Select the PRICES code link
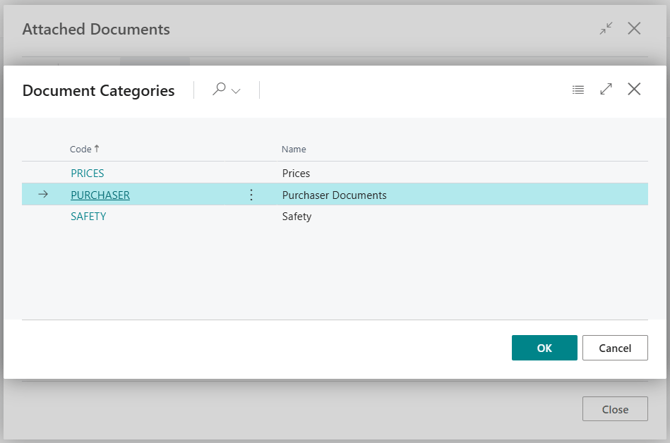Image resolution: width=670 pixels, height=443 pixels. [87, 173]
